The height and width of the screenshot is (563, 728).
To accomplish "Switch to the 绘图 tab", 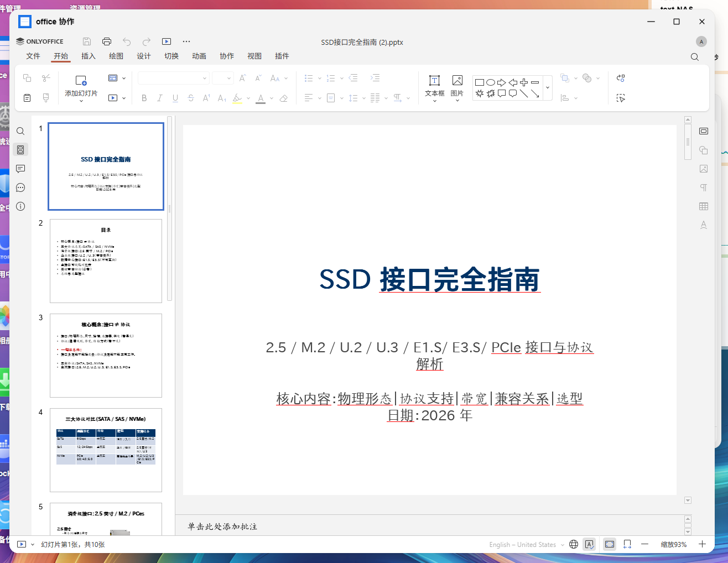I will [116, 56].
